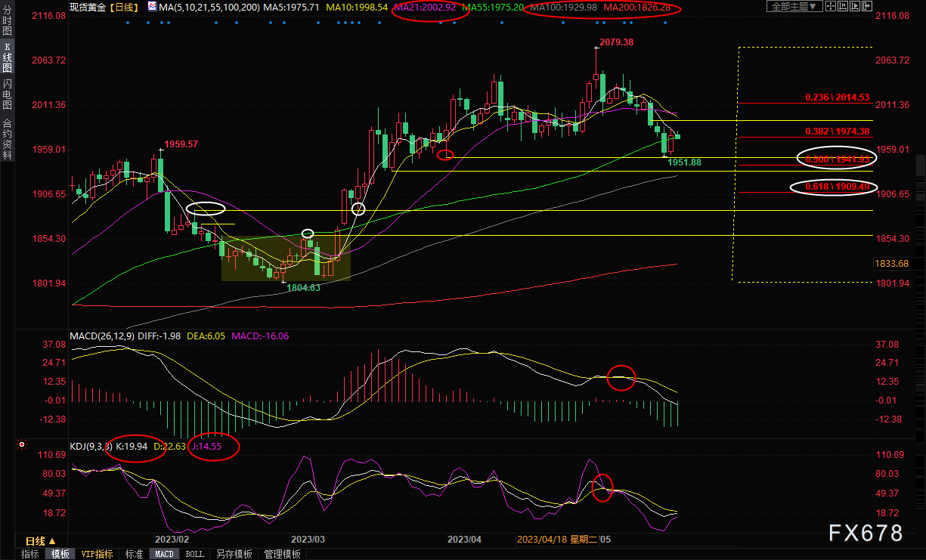Open the 日线 period selector
This screenshot has height=560, width=926.
[x=40, y=541]
